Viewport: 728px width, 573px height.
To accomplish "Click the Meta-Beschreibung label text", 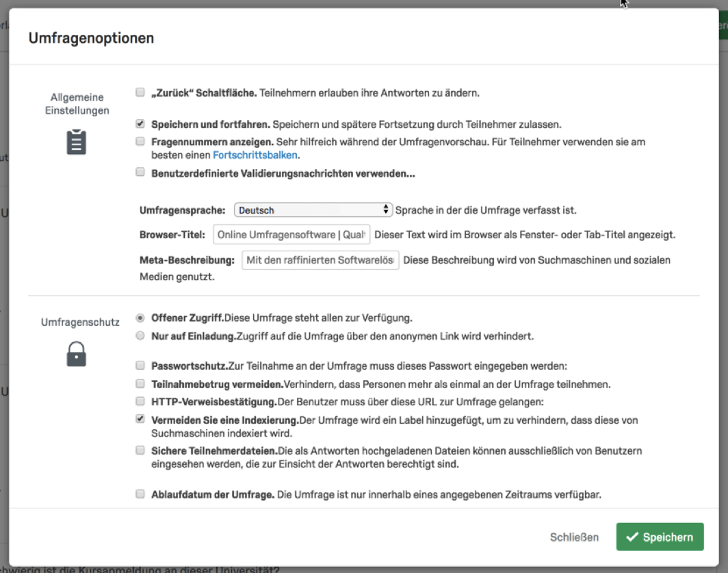I will (187, 259).
